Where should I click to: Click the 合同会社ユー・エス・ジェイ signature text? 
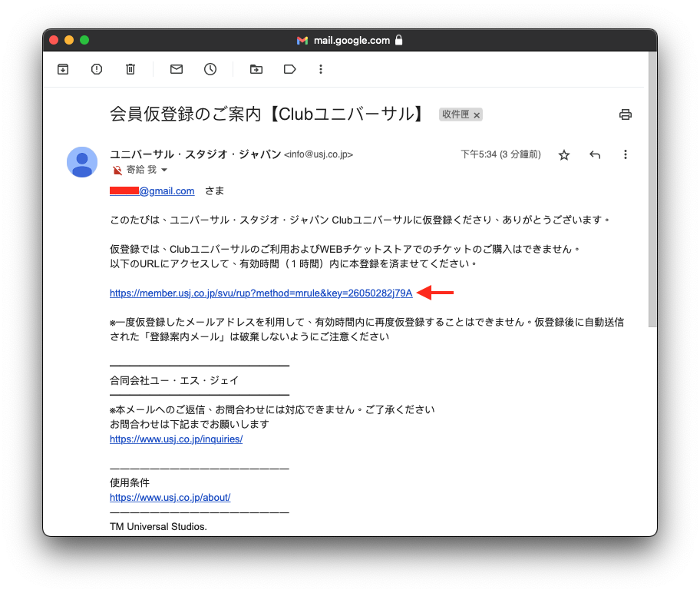174,381
